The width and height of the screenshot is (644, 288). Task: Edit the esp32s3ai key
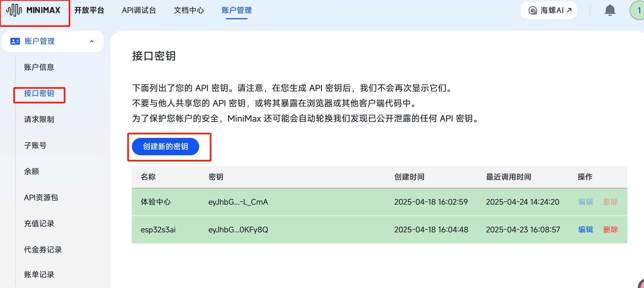[585, 230]
